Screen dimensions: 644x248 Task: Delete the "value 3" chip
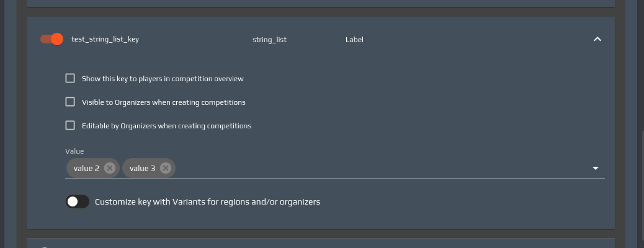(165, 168)
